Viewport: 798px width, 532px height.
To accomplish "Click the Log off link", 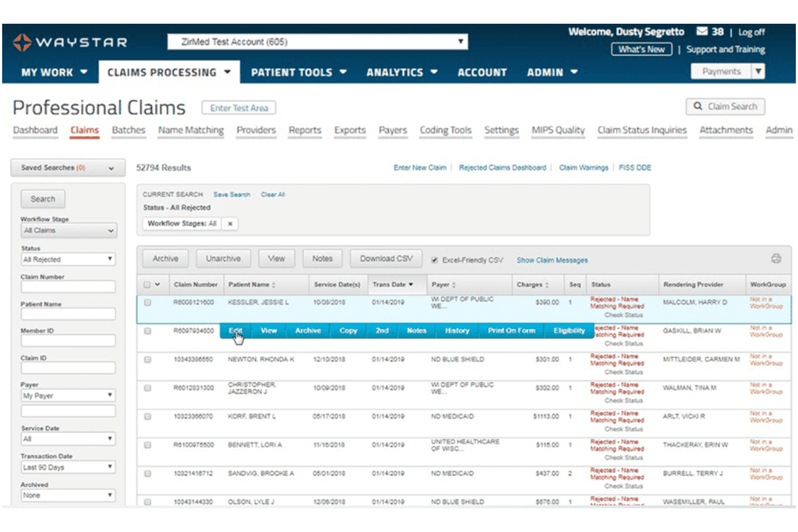I will [x=751, y=32].
